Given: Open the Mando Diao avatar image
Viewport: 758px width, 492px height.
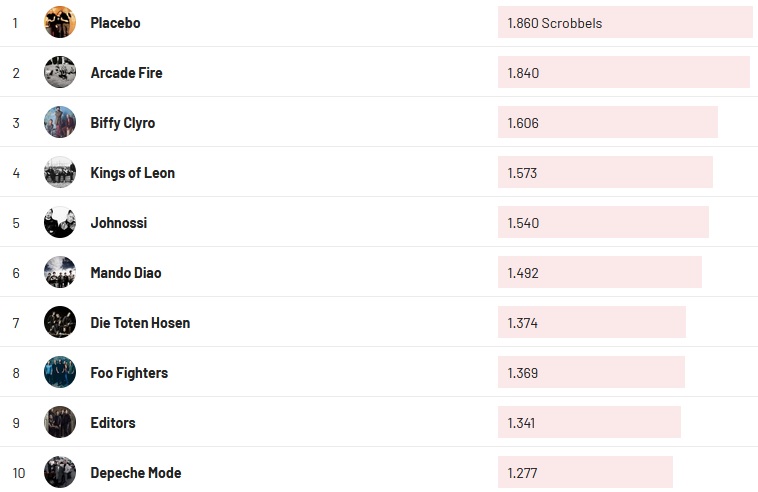Looking at the screenshot, I should [60, 272].
